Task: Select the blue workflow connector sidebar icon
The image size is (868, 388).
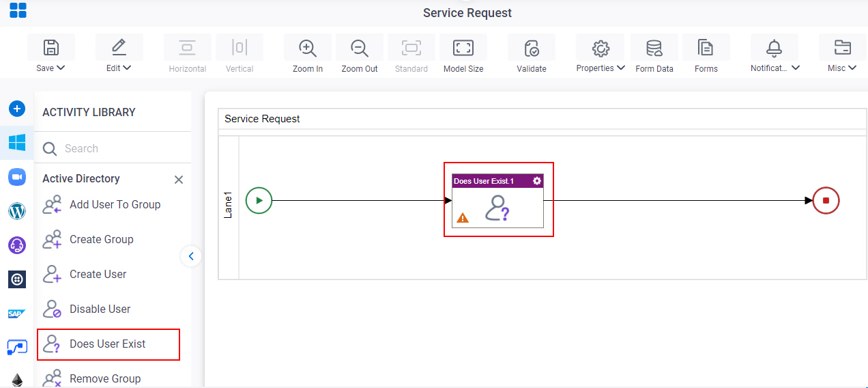Action: [17, 347]
